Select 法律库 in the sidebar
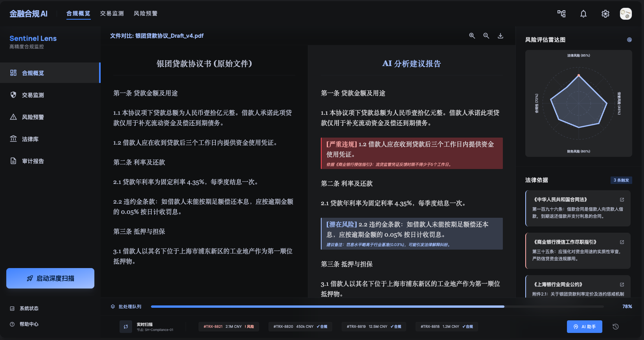The height and width of the screenshot is (340, 644). (30, 139)
